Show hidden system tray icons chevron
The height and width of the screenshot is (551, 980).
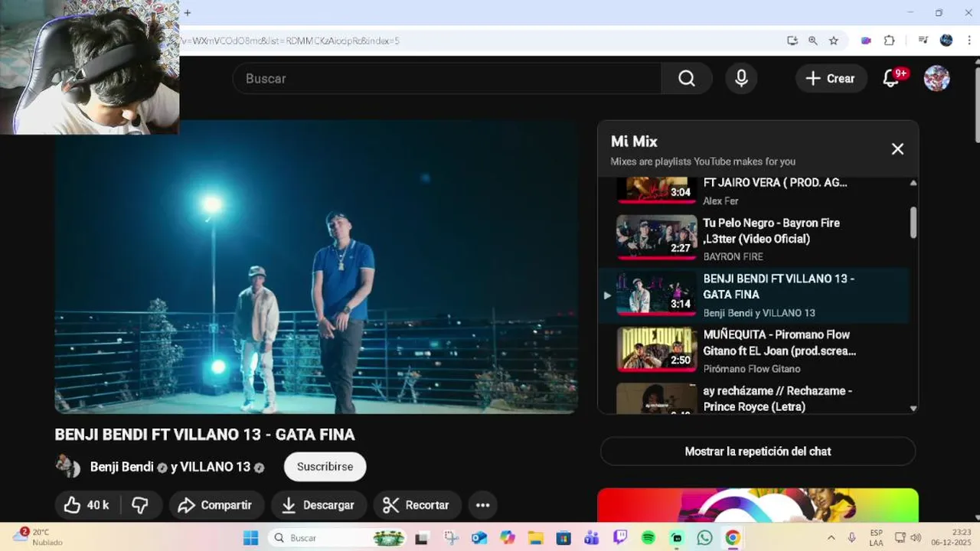coord(831,538)
